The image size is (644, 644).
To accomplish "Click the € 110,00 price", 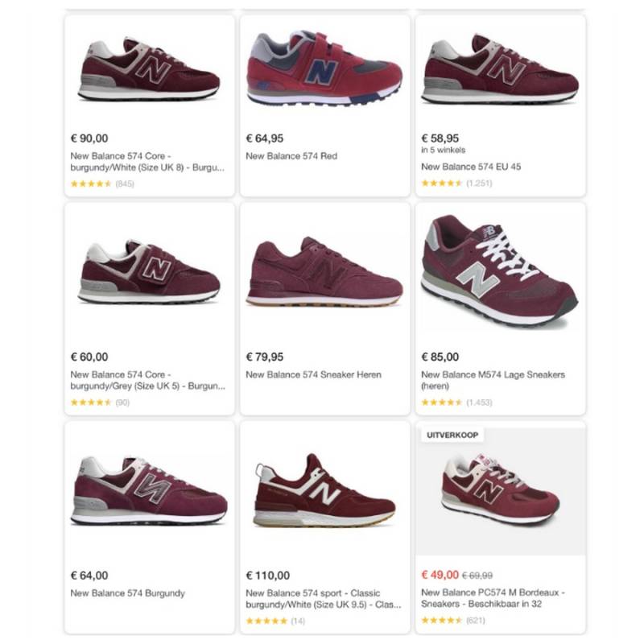I will (x=267, y=576).
